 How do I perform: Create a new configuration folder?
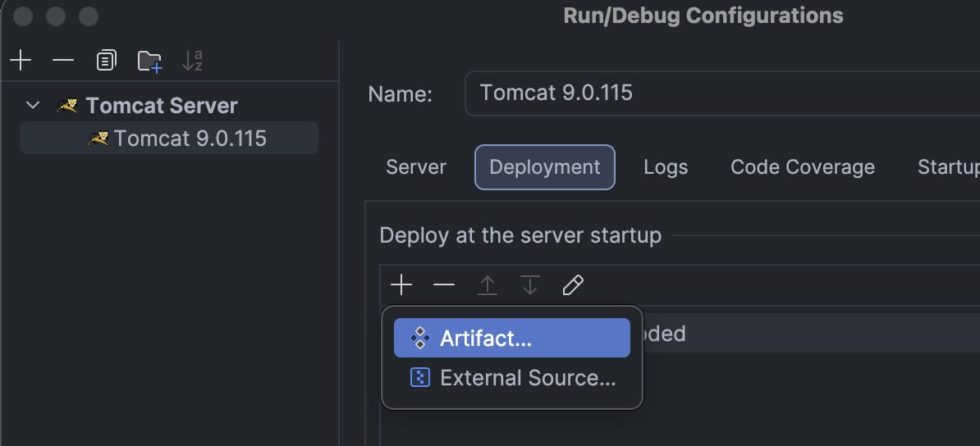[149, 61]
